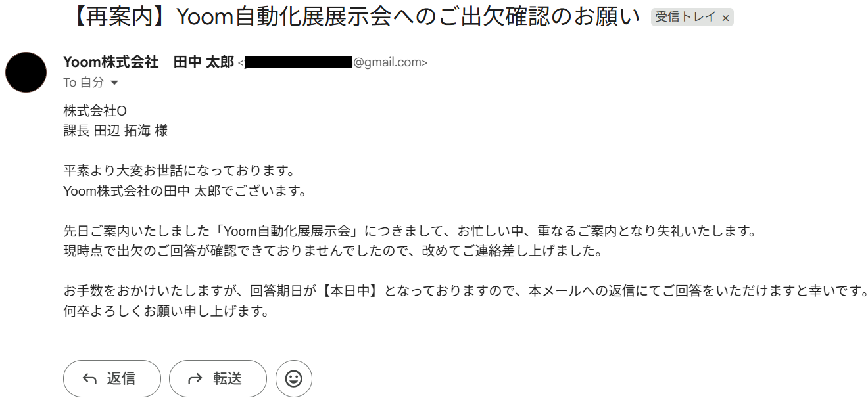Click the closing line 何卒よろしくお願い申し上げます
Screen dimensions: 868x402
pos(166,311)
